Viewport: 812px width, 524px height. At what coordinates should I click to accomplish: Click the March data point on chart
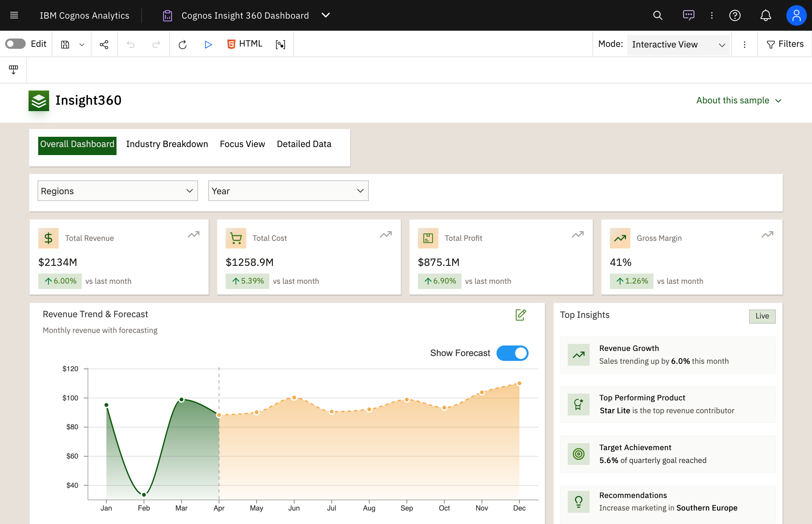(181, 399)
